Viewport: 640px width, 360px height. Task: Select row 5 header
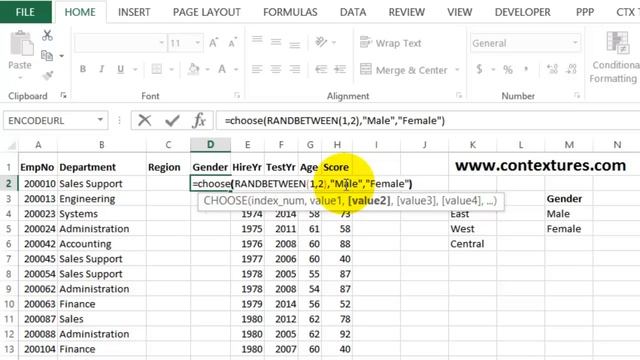pyautogui.click(x=9, y=229)
